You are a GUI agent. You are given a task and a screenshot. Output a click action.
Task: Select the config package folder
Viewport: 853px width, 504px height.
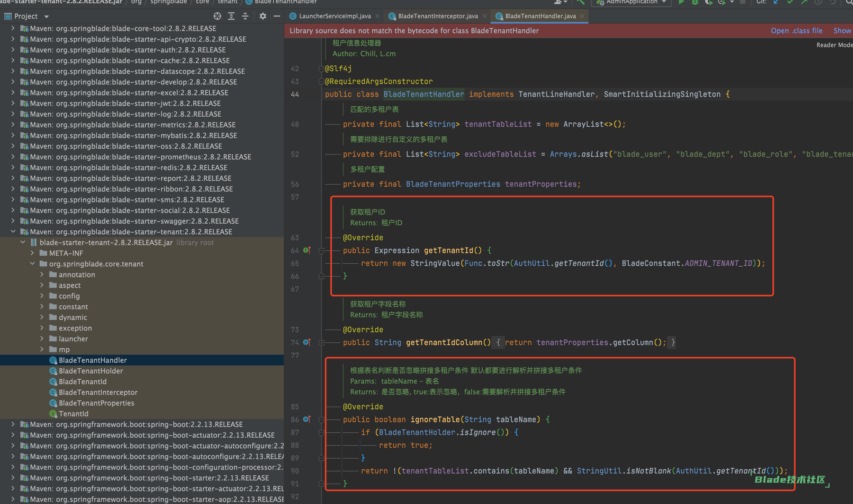coord(69,296)
